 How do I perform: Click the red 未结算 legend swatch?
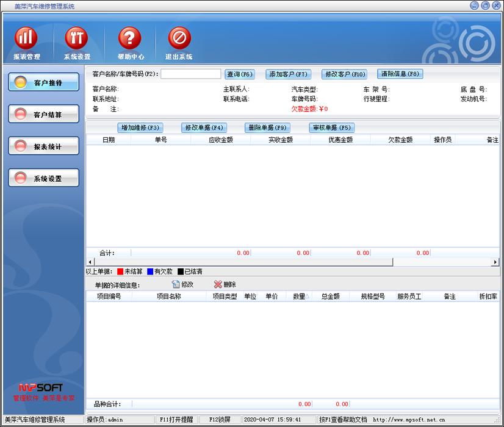[x=120, y=271]
